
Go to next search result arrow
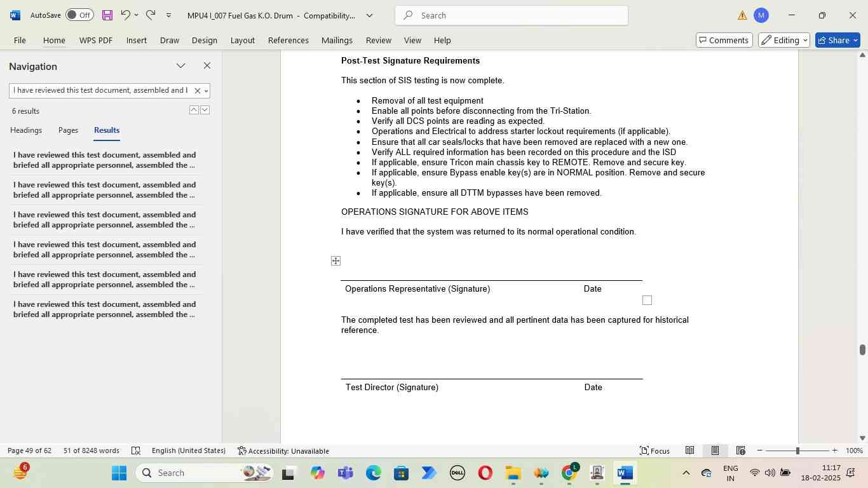[x=205, y=110]
